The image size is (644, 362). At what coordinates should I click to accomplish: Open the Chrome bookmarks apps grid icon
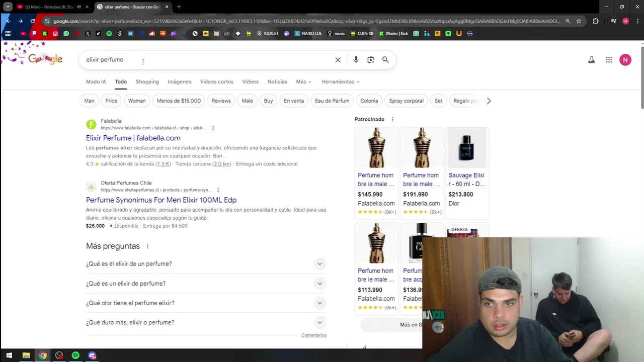(x=8, y=34)
